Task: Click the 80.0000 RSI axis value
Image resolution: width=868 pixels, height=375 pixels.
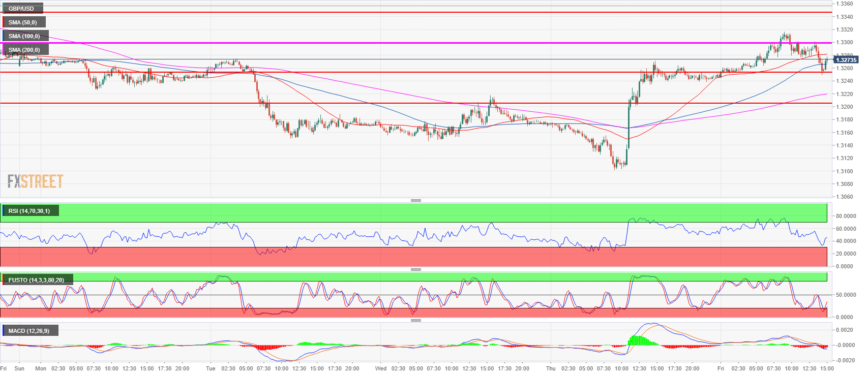Action: click(846, 216)
